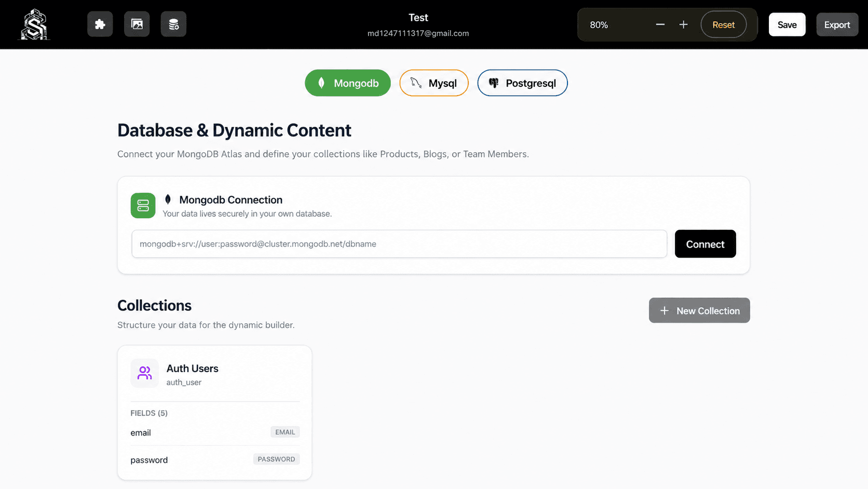Viewport: 868px width, 489px height.
Task: Click the Database & Dynamic Content heading
Action: [234, 130]
